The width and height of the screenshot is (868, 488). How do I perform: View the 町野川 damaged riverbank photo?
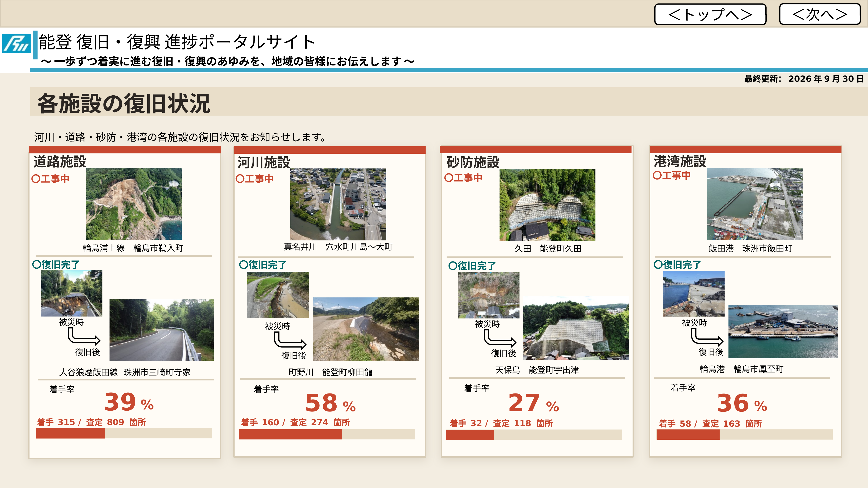(x=278, y=294)
